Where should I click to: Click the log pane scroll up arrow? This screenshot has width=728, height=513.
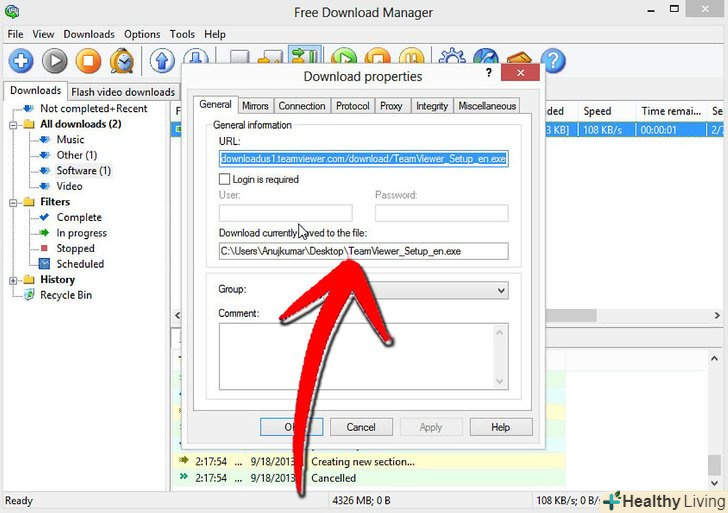click(x=714, y=358)
